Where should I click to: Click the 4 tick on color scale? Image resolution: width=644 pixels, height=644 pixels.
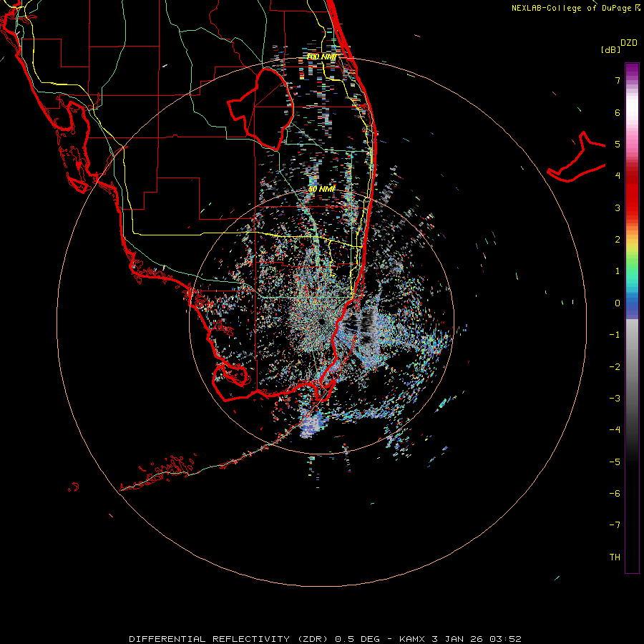(618, 176)
